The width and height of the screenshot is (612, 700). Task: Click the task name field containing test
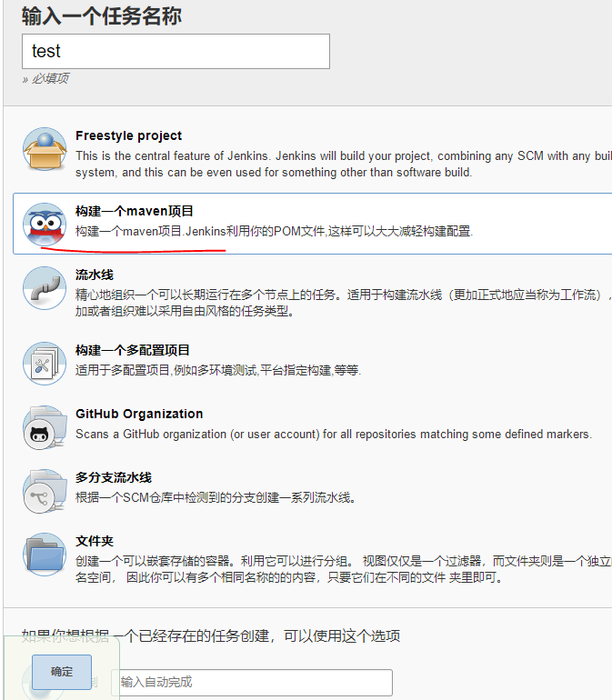click(x=176, y=51)
